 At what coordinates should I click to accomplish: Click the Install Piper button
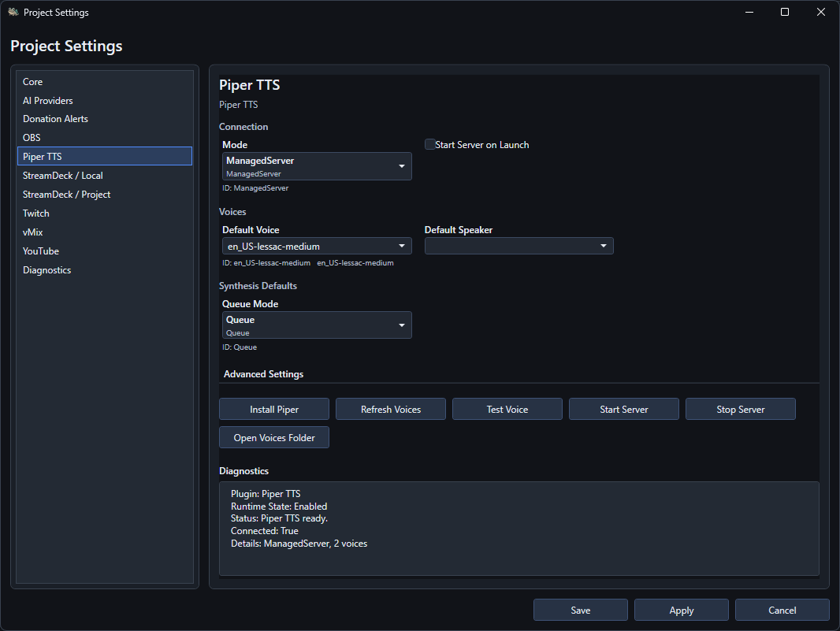[x=273, y=409]
